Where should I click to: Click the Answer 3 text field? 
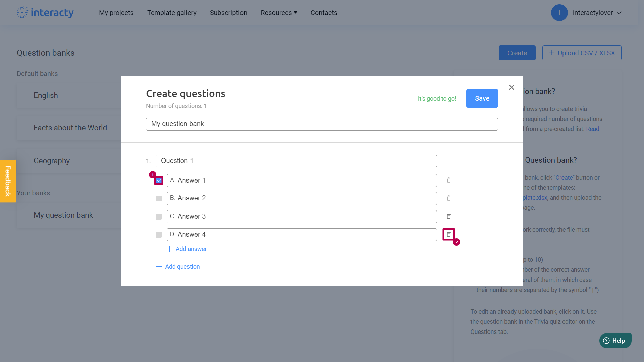(302, 217)
